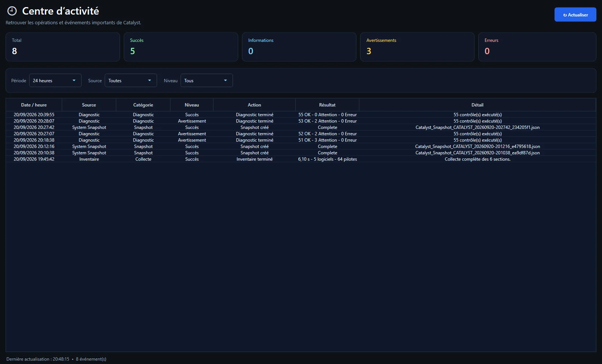This screenshot has width=602, height=364.
Task: Open the Niveau Tous dropdown
Action: click(x=207, y=80)
